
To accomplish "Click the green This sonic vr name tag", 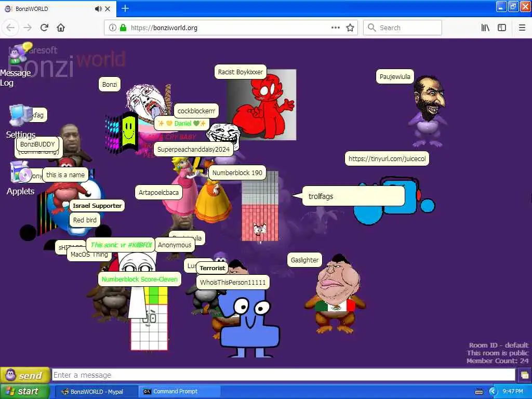I will [121, 245].
